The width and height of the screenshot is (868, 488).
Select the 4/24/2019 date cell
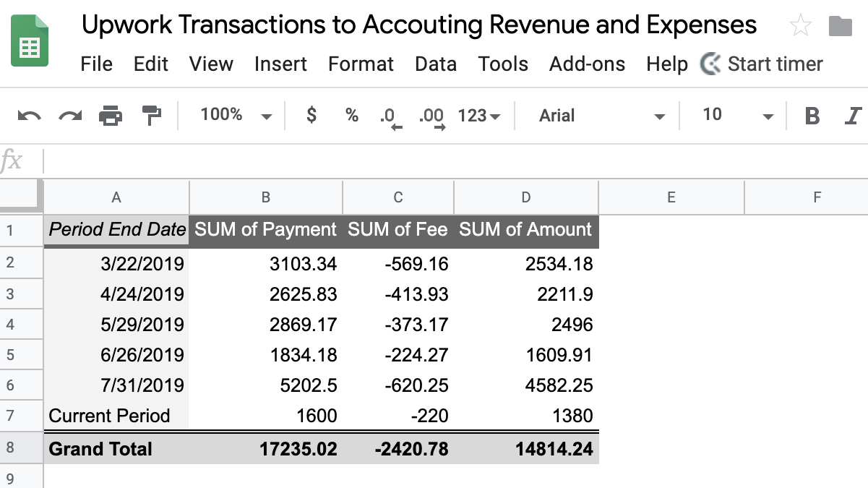pos(116,294)
